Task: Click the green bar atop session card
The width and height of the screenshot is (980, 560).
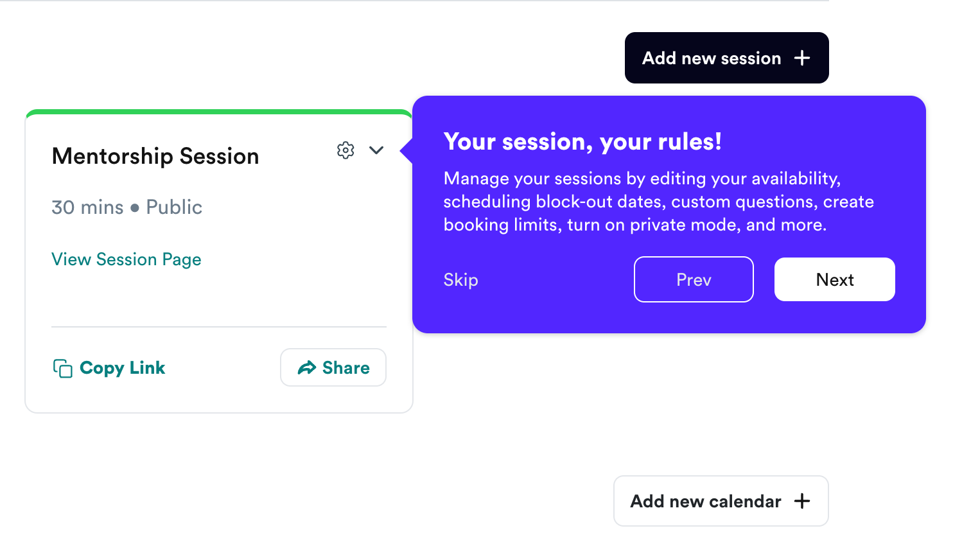Action: click(x=219, y=112)
